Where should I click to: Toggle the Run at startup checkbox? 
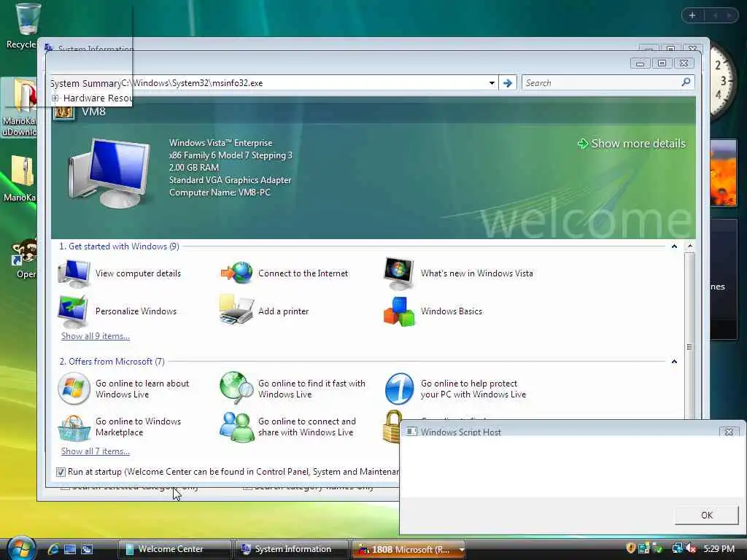coord(61,472)
